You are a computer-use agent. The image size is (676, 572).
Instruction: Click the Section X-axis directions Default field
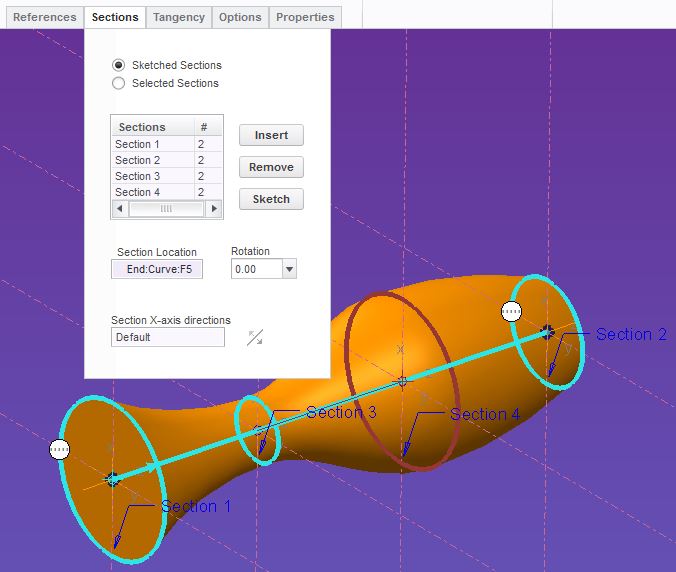coord(168,337)
